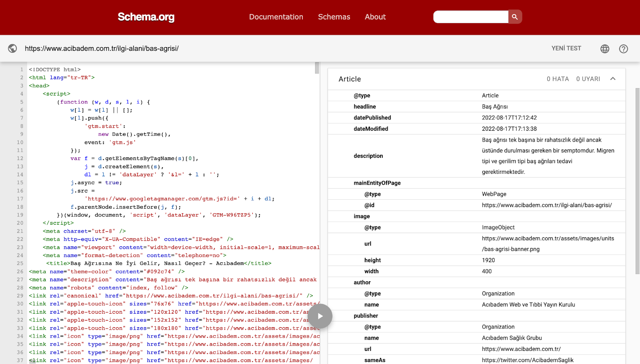Click the 'gtm.start' code line
The height and width of the screenshot is (364, 640).
click(105, 126)
